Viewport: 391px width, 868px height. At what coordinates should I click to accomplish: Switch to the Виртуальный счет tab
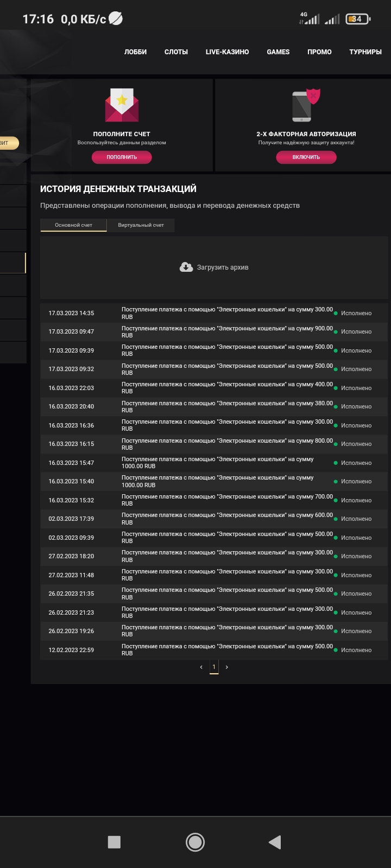tap(141, 225)
